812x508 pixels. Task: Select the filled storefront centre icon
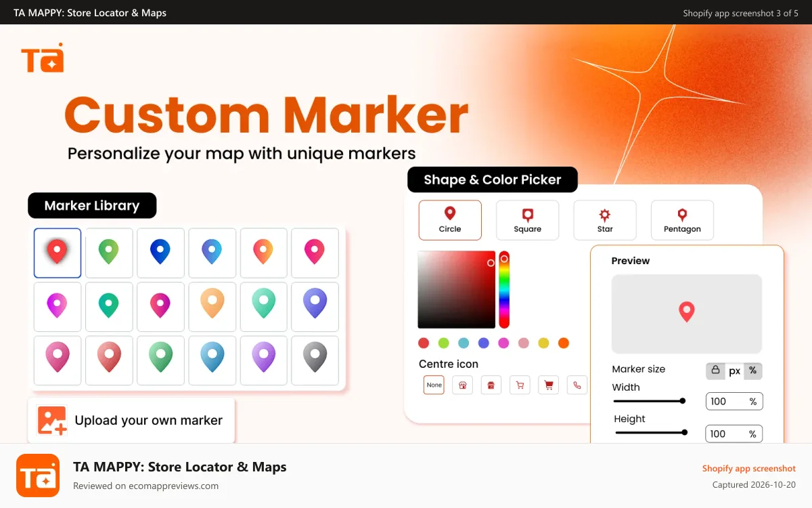pos(491,385)
